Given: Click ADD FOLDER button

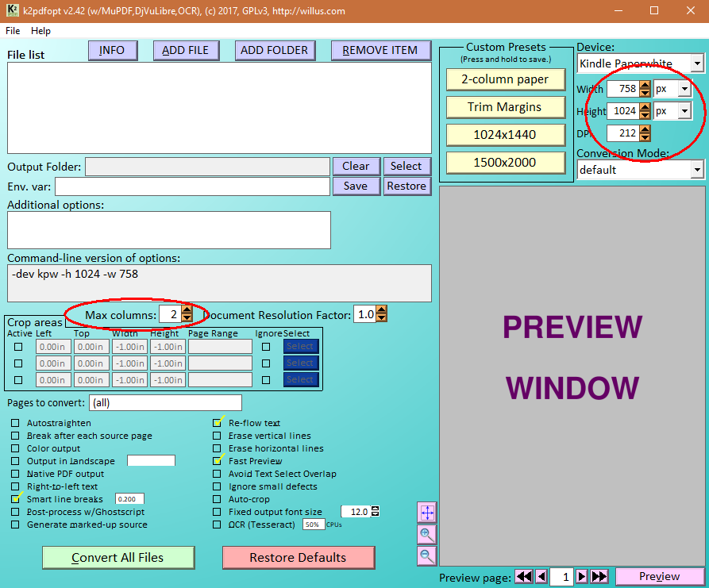Looking at the screenshot, I should (275, 50).
